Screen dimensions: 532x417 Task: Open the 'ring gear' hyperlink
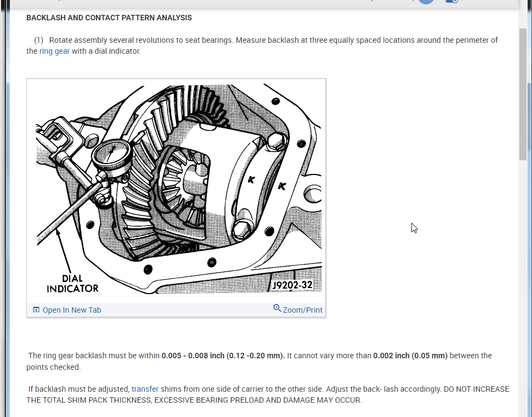coord(54,51)
